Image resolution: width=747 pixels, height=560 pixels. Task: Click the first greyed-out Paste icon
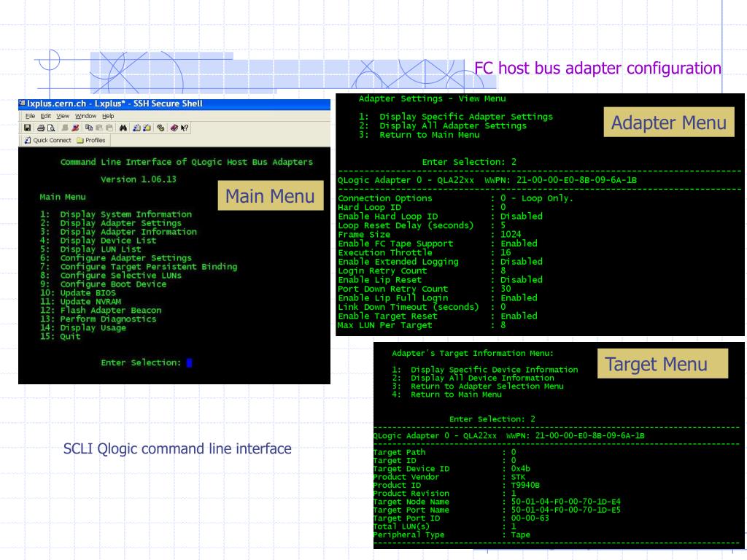click(x=99, y=128)
